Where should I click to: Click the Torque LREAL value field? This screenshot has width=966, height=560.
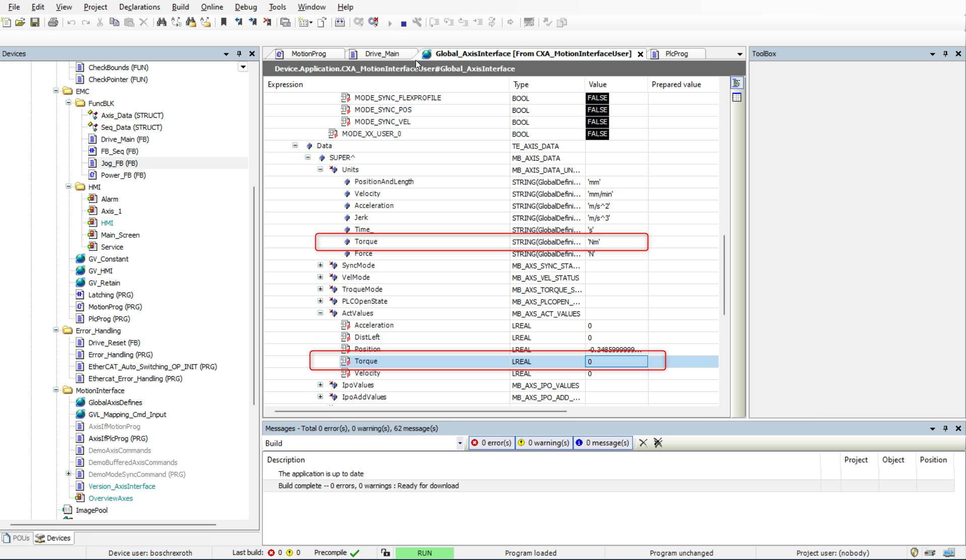click(616, 362)
